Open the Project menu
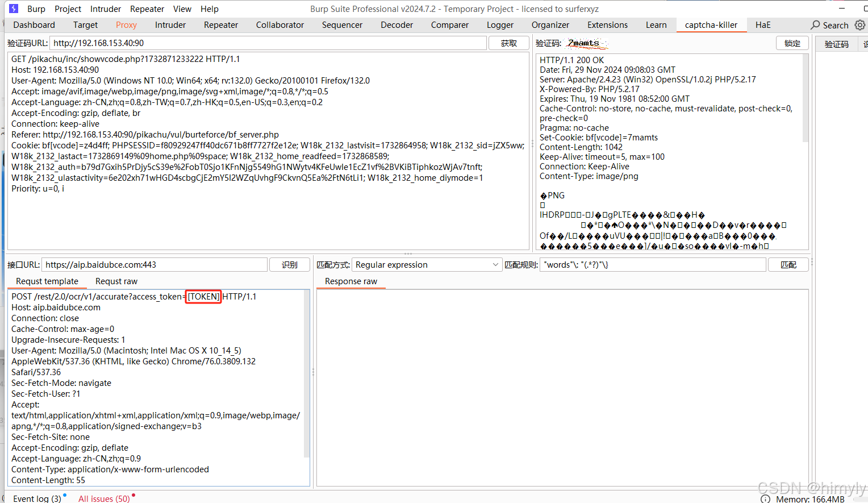The width and height of the screenshot is (868, 503). tap(68, 9)
